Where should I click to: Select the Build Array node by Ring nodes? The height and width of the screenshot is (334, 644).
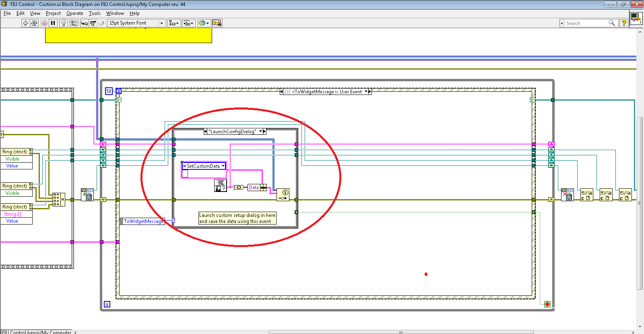[58, 199]
